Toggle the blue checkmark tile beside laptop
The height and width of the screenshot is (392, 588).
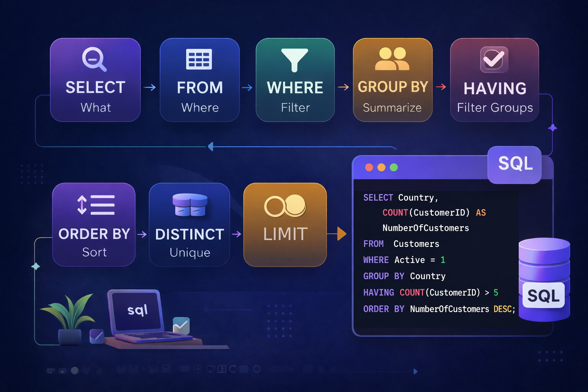[x=181, y=325]
